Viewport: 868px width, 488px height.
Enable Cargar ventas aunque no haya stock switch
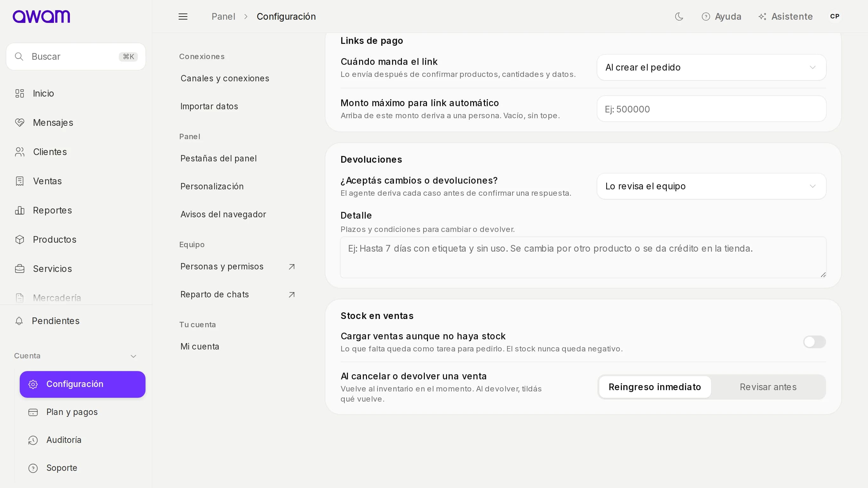tap(814, 342)
